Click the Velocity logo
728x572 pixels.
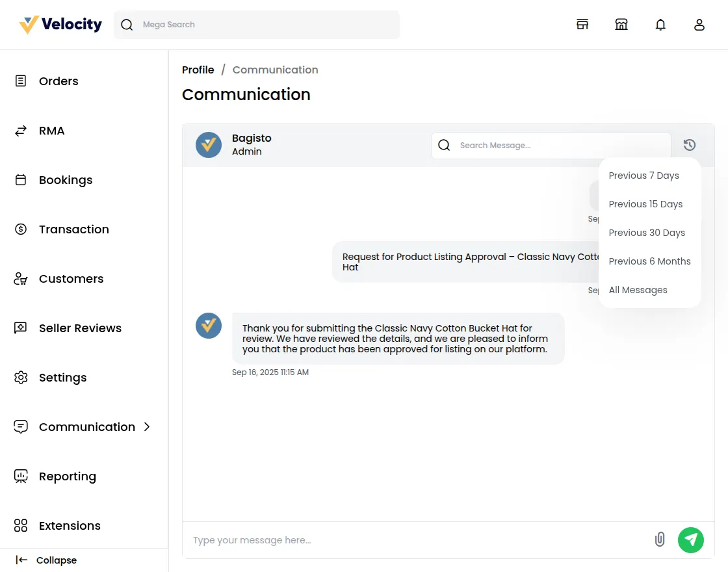(60, 25)
